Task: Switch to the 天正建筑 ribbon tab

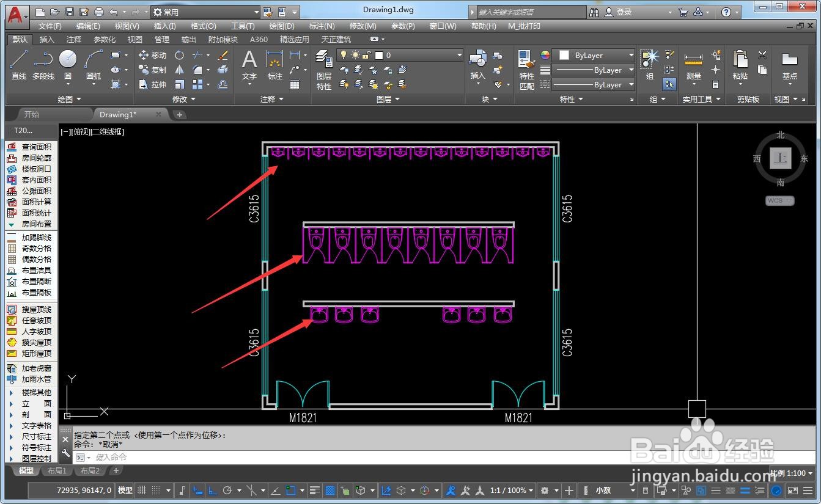Action: [x=336, y=39]
